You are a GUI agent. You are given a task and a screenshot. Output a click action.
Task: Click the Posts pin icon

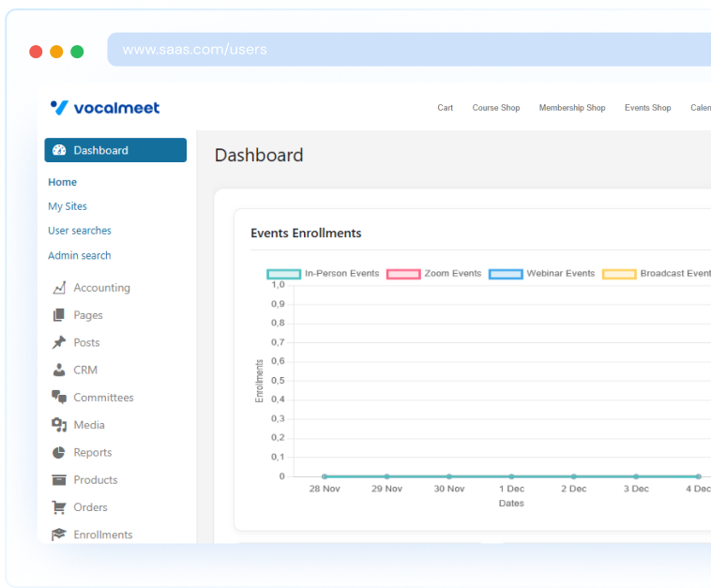click(x=59, y=342)
